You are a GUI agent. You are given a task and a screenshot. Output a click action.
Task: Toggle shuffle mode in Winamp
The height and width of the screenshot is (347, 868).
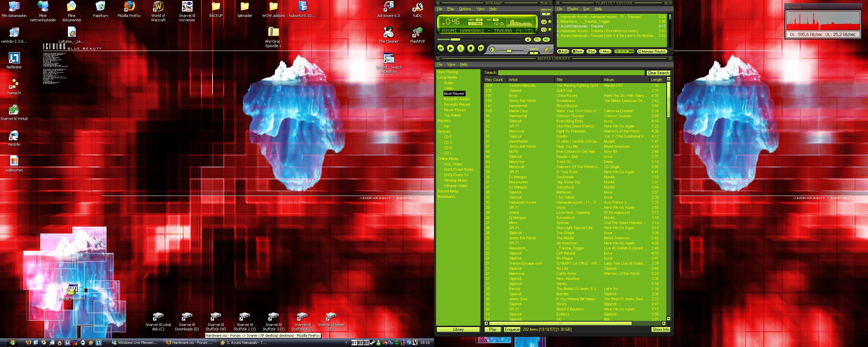tap(544, 30)
